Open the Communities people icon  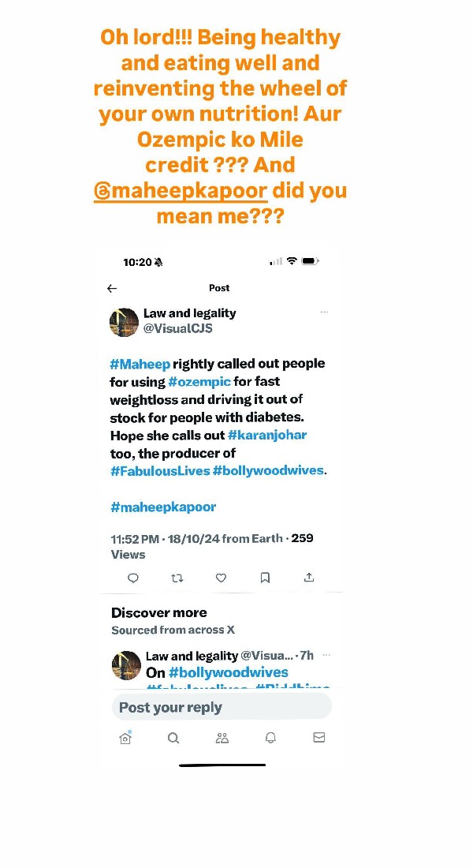click(x=222, y=738)
